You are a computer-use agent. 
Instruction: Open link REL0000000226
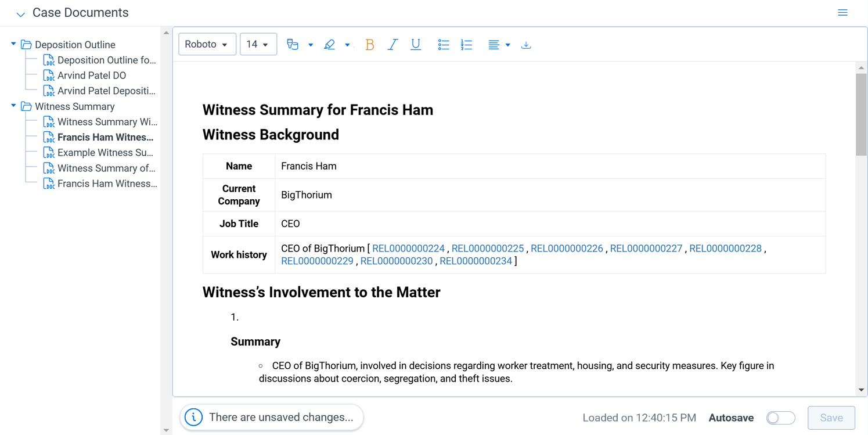(x=567, y=249)
